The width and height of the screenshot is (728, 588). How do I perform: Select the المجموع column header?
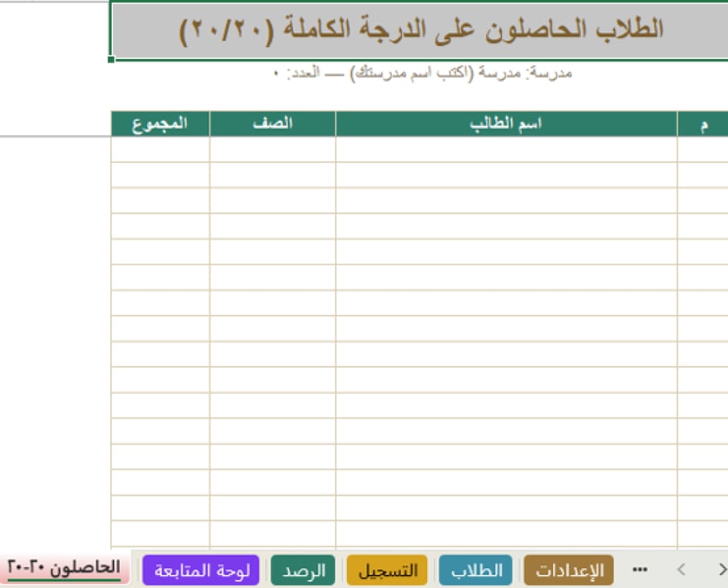point(160,124)
